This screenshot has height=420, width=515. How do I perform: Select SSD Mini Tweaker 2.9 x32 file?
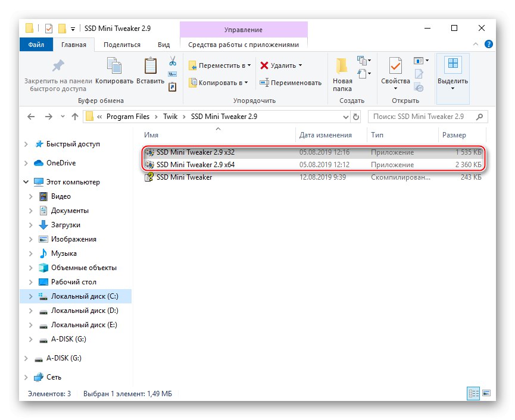click(313, 152)
